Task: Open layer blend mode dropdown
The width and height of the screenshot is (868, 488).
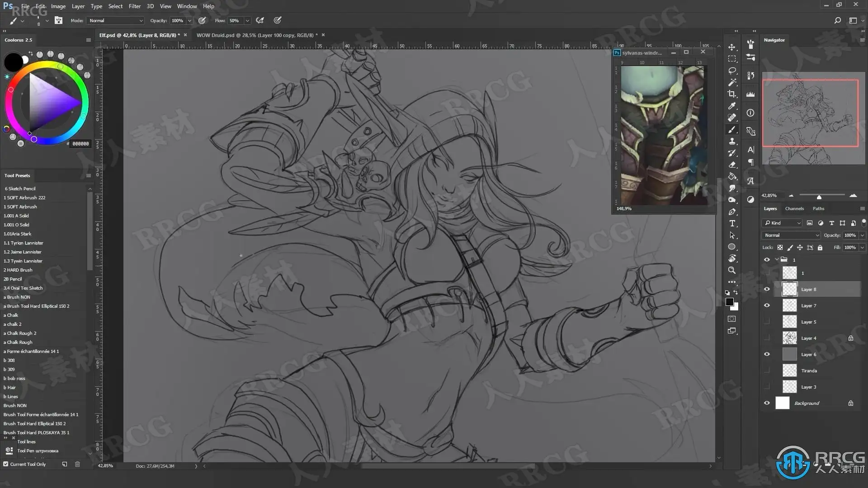Action: click(x=791, y=235)
